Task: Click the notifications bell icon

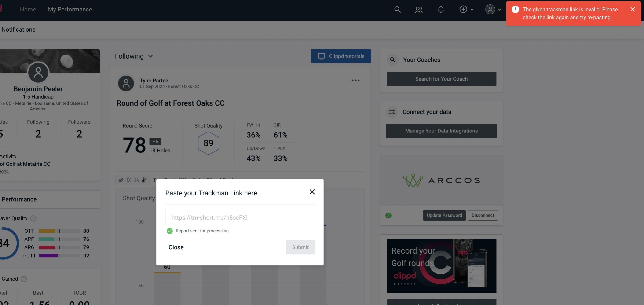Action: [441, 9]
